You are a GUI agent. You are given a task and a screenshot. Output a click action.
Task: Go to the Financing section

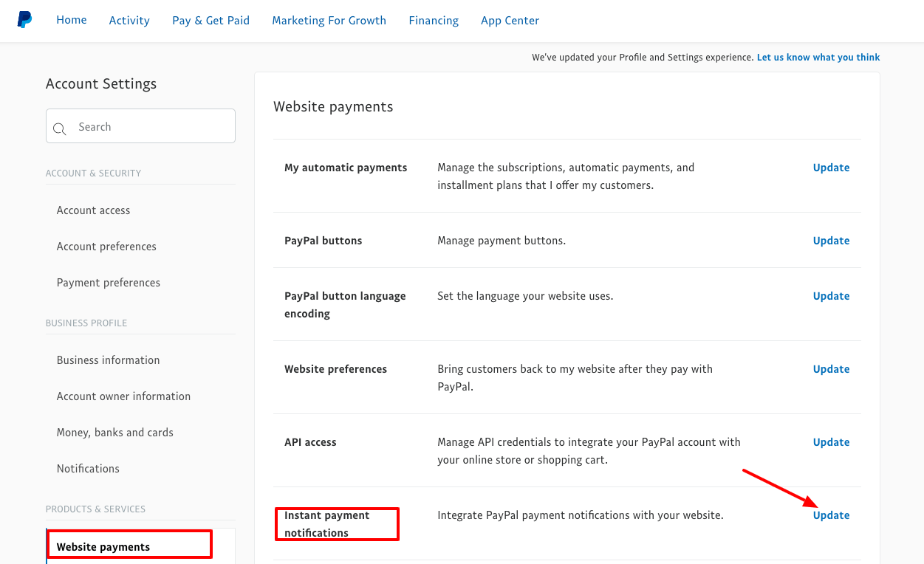433,20
